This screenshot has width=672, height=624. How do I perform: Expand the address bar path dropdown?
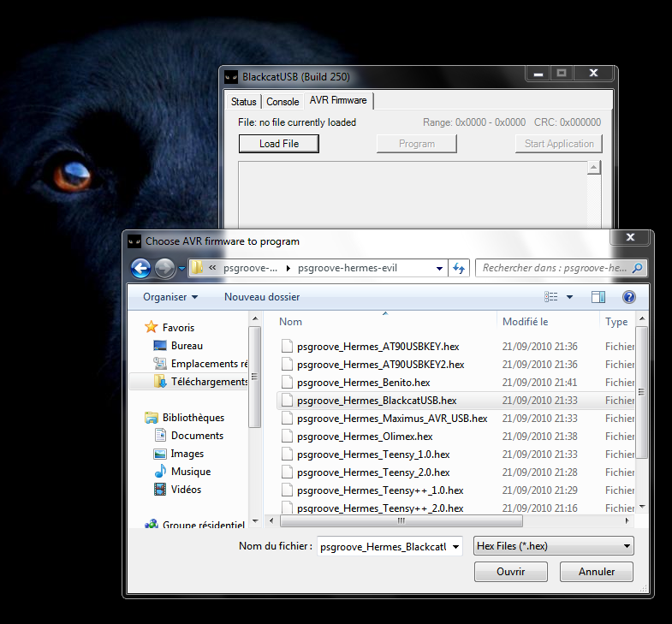[439, 268]
